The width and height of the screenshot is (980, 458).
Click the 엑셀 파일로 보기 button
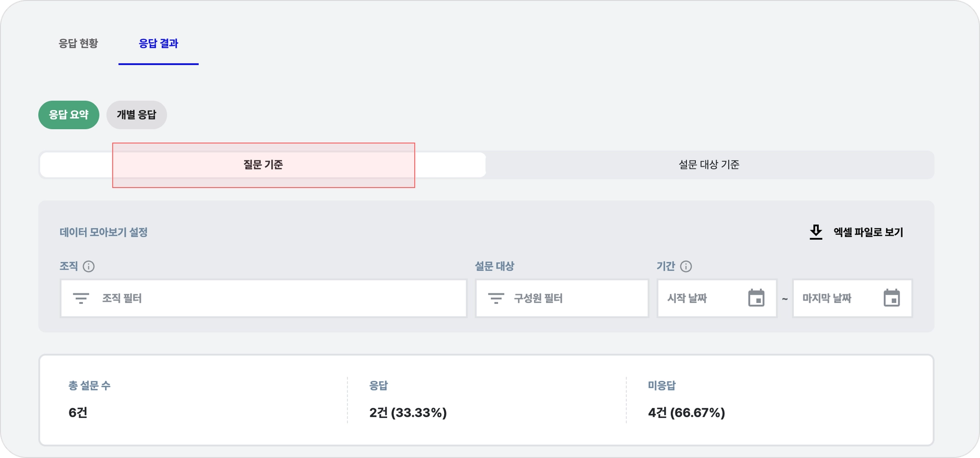coord(868,232)
